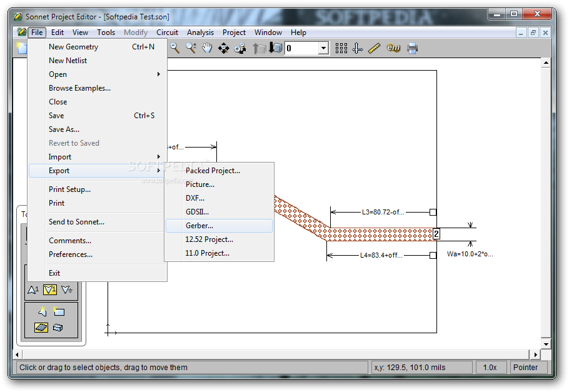Click the zoom out magnifier icon
569x392 pixels.
coord(175,48)
